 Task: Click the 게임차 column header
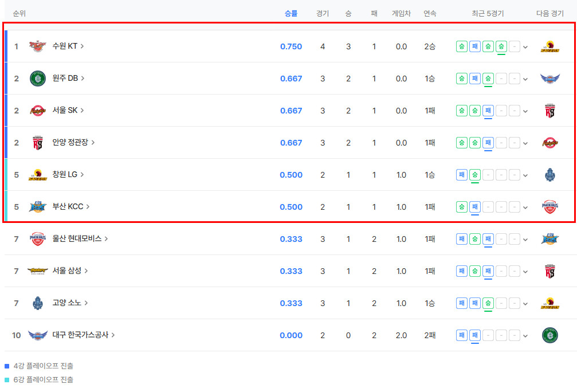tap(401, 14)
